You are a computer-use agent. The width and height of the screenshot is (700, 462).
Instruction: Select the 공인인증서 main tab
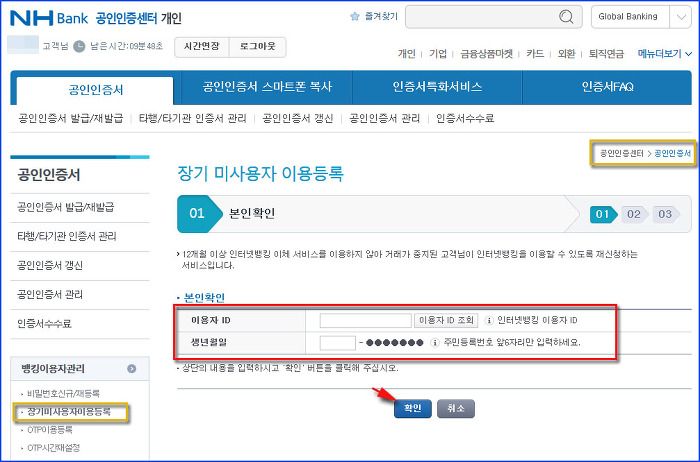95,90
